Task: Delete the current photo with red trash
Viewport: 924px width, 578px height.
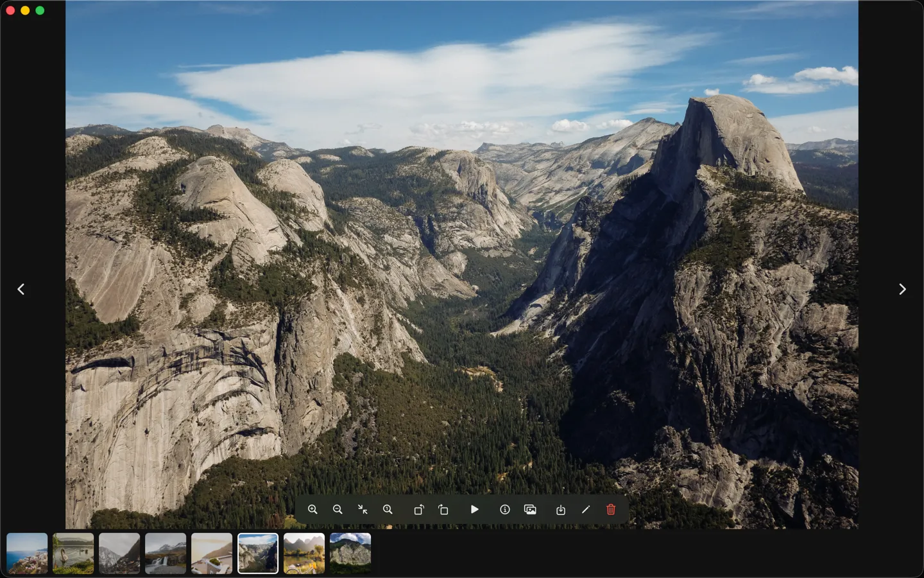Action: (x=611, y=509)
